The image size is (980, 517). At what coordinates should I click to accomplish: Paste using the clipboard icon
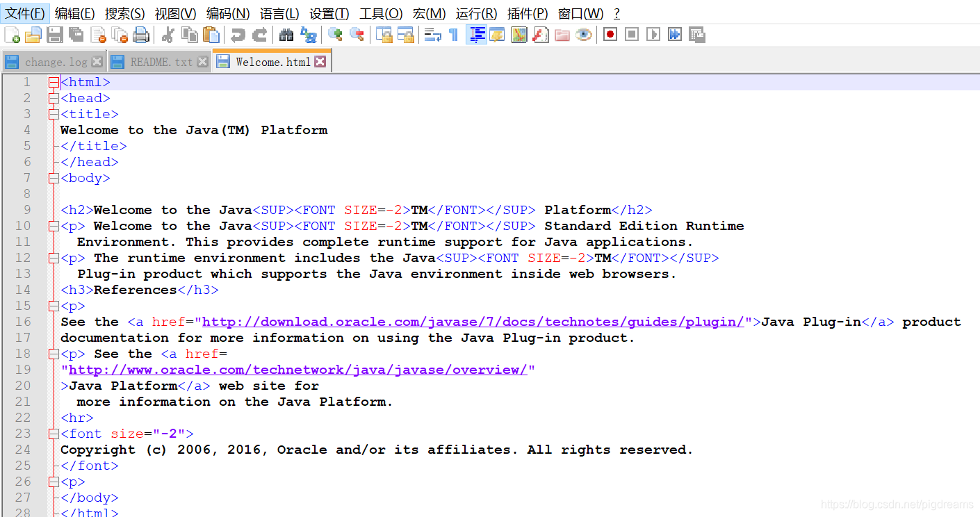point(211,34)
